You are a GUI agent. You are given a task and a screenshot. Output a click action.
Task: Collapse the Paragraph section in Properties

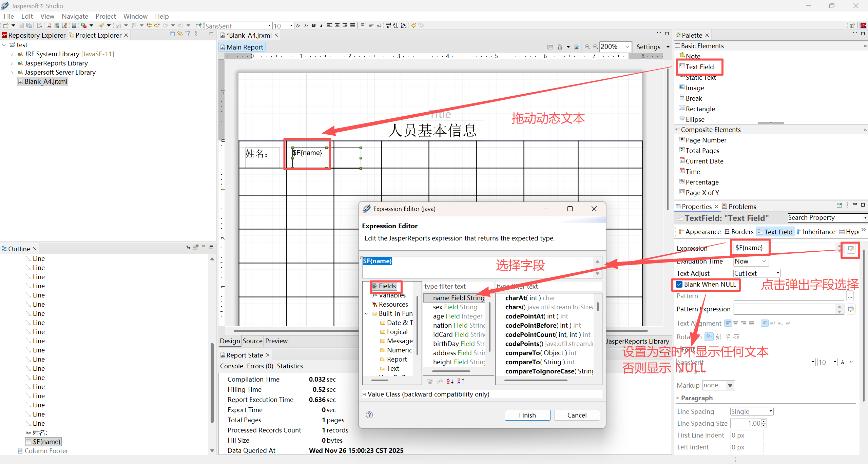pos(678,399)
